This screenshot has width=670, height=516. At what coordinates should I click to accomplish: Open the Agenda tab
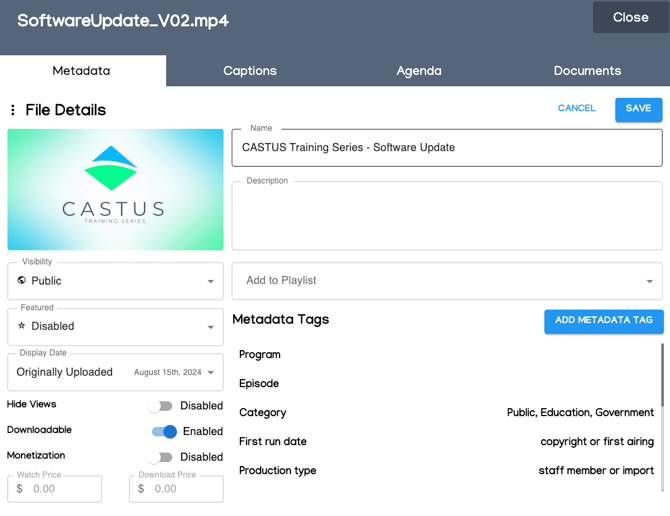coord(419,71)
